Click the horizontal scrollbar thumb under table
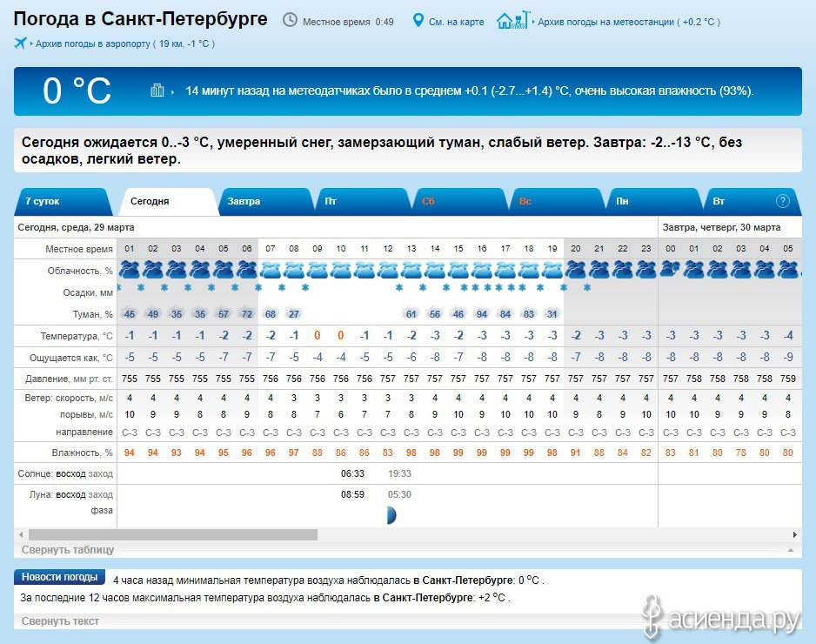This screenshot has height=644, width=816. [x=173, y=534]
